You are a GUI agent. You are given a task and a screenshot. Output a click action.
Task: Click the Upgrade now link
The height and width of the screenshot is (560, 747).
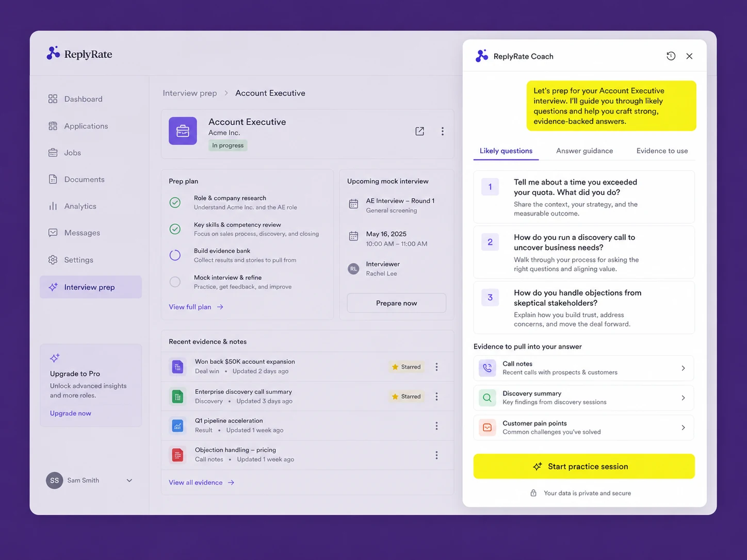point(70,413)
